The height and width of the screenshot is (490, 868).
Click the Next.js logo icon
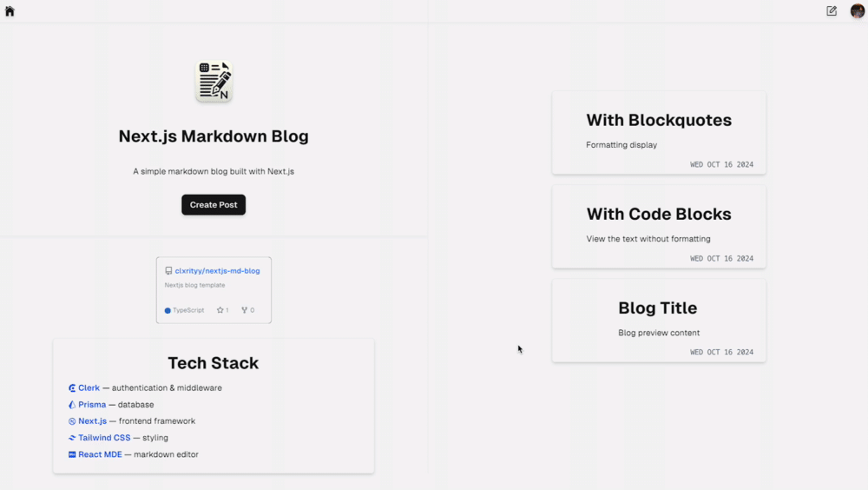[x=72, y=421]
